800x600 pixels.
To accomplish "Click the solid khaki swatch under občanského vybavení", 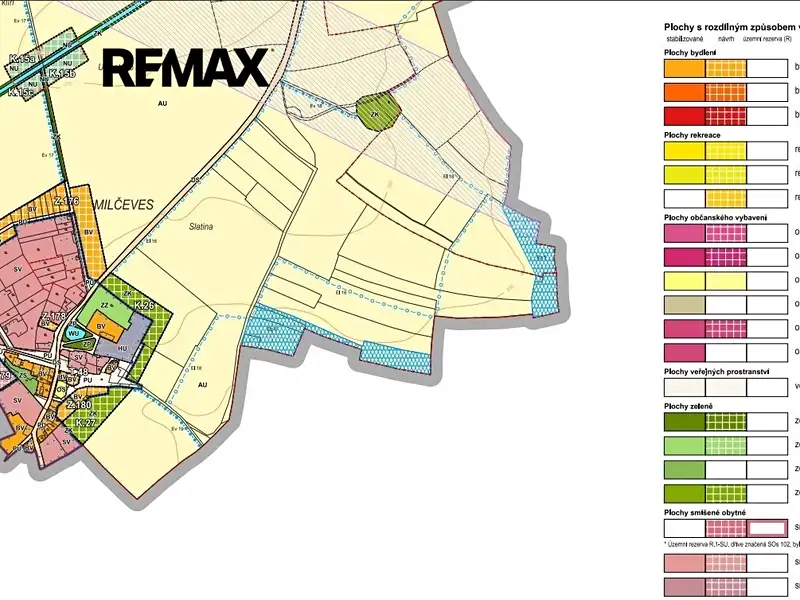I will click(685, 305).
